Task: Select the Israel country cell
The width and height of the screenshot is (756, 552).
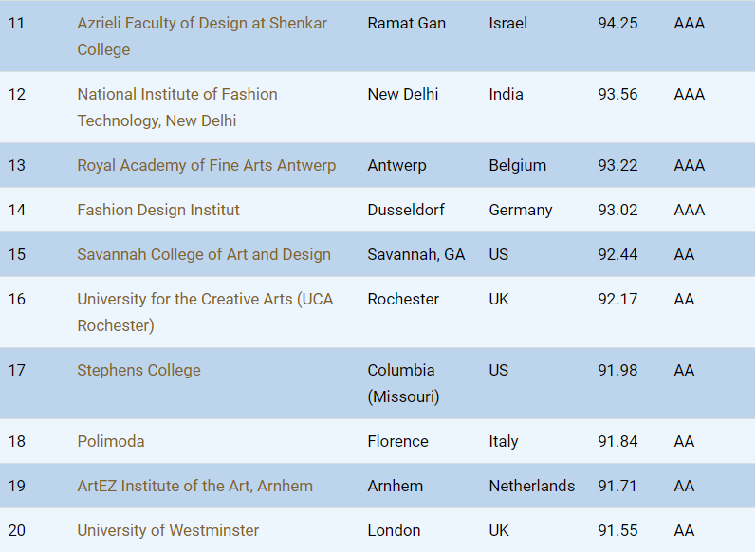Action: coord(507,23)
